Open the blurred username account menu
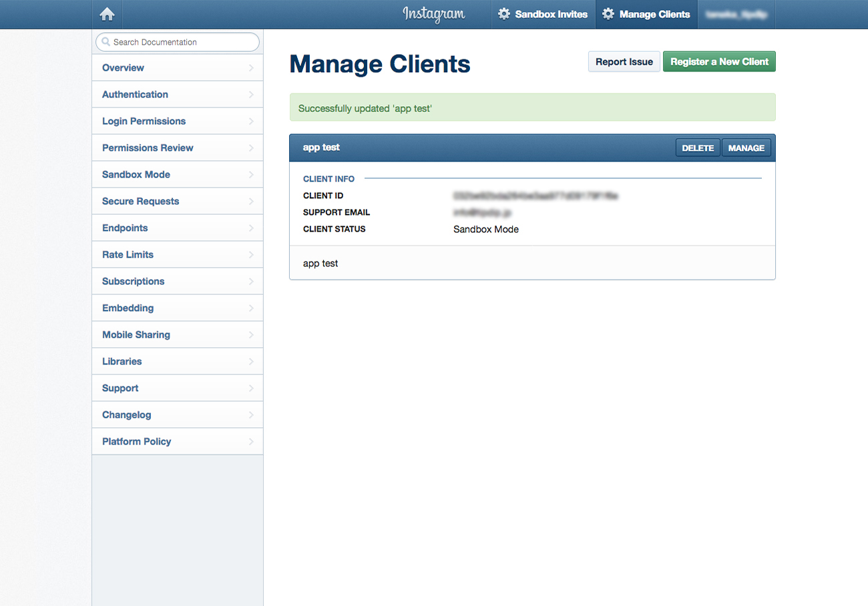Screen dimensions: 868x606 pos(736,14)
